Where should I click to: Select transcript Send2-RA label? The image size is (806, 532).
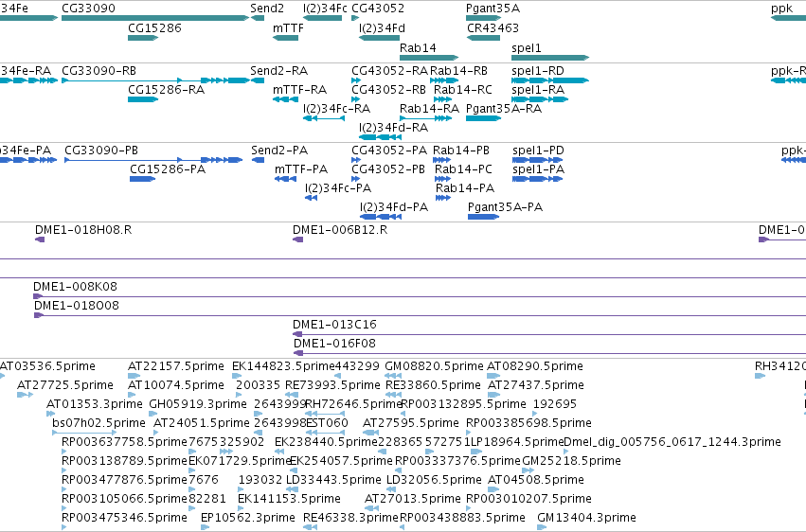tap(279, 70)
